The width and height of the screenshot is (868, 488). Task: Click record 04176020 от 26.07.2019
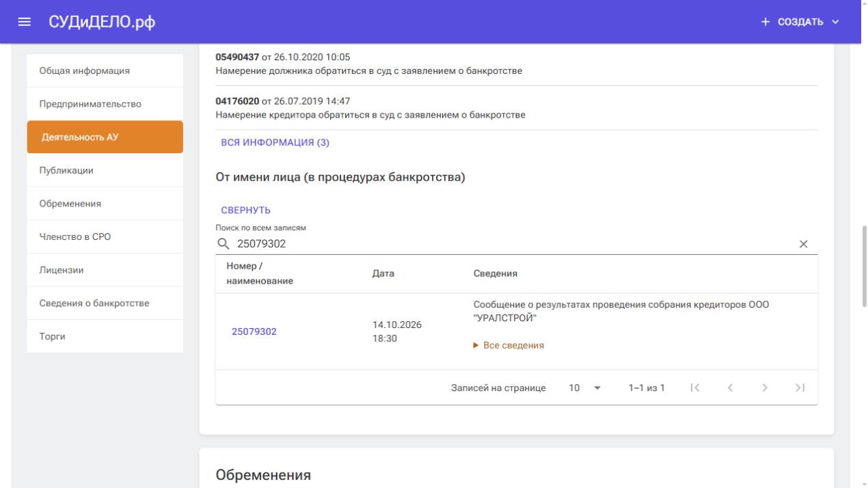tap(283, 102)
